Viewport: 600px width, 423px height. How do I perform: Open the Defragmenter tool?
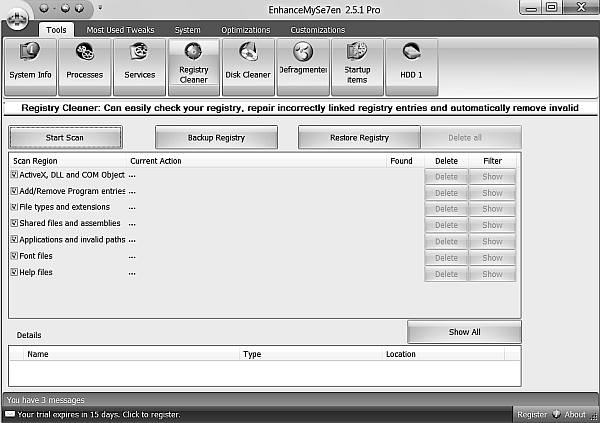[x=303, y=67]
